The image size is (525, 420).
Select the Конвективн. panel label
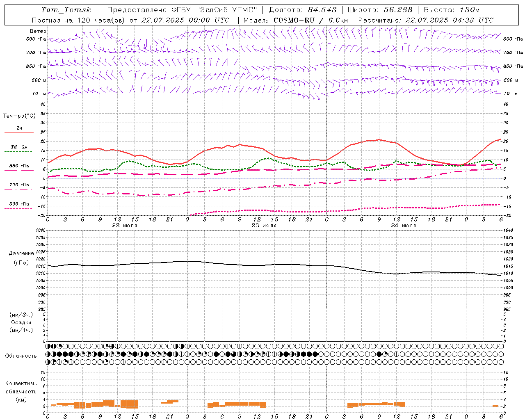(21, 383)
